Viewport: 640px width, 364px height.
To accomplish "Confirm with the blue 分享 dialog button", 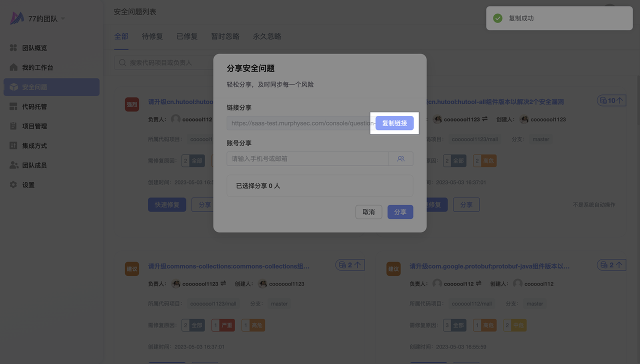I will [400, 212].
